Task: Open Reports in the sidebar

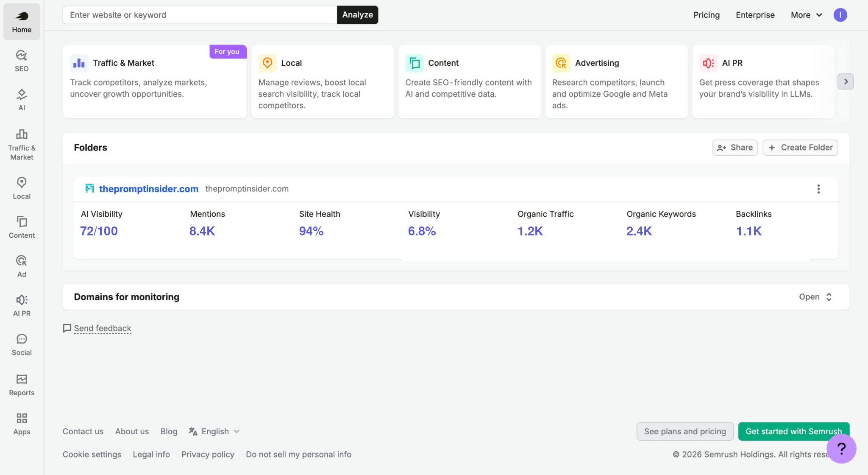Action: click(x=22, y=385)
